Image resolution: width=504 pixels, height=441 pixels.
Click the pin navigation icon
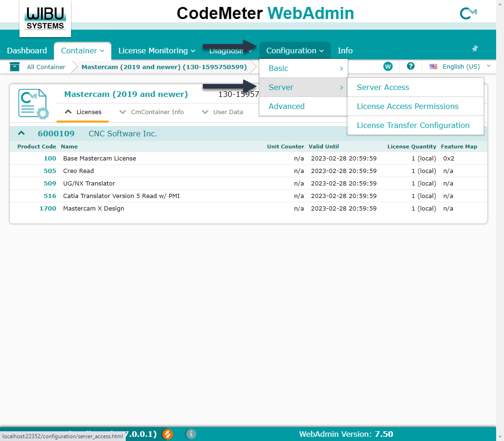(475, 49)
